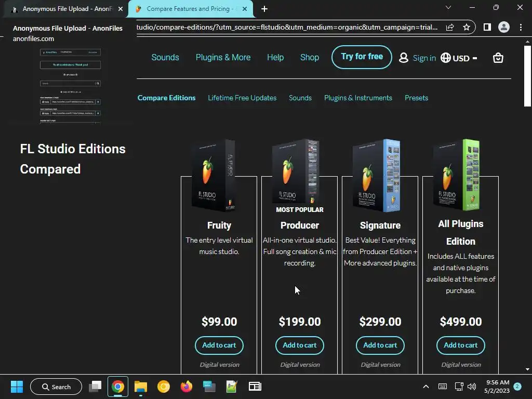Click the touch keyboard tray icon
Screen dimensions: 532x399
tap(443, 387)
